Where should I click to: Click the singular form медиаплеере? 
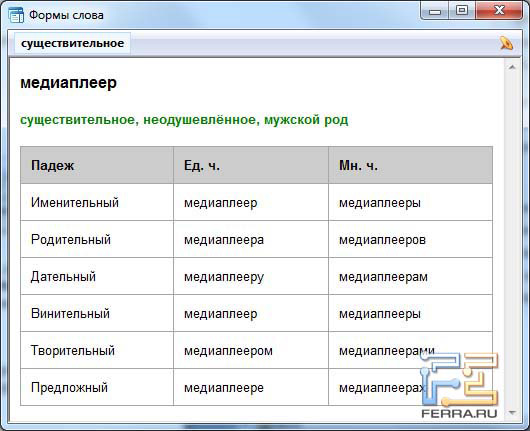[x=224, y=388]
